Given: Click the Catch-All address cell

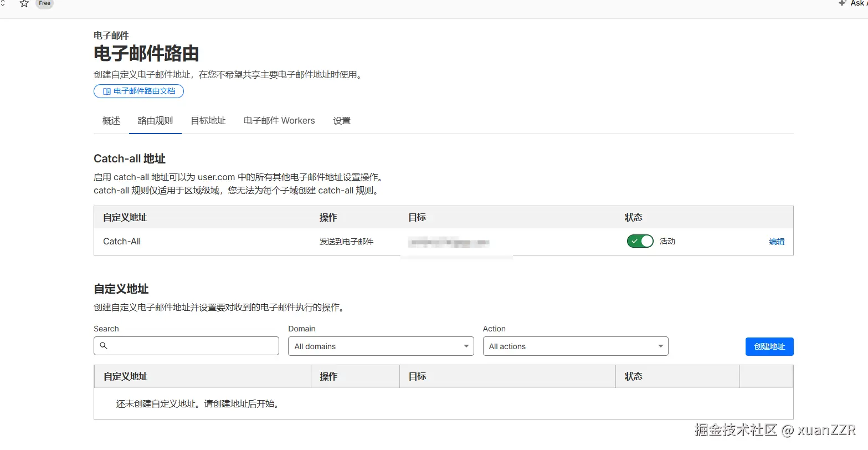Looking at the screenshot, I should pos(122,242).
